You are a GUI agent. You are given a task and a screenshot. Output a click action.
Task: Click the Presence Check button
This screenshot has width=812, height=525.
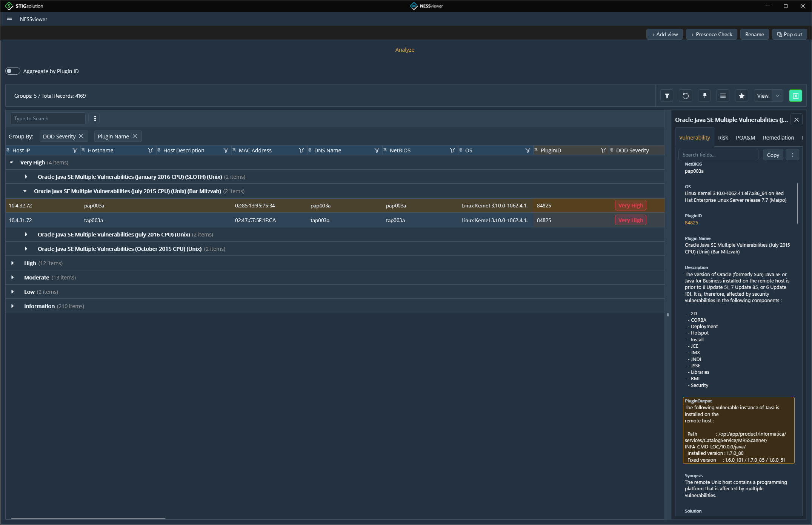click(x=711, y=34)
